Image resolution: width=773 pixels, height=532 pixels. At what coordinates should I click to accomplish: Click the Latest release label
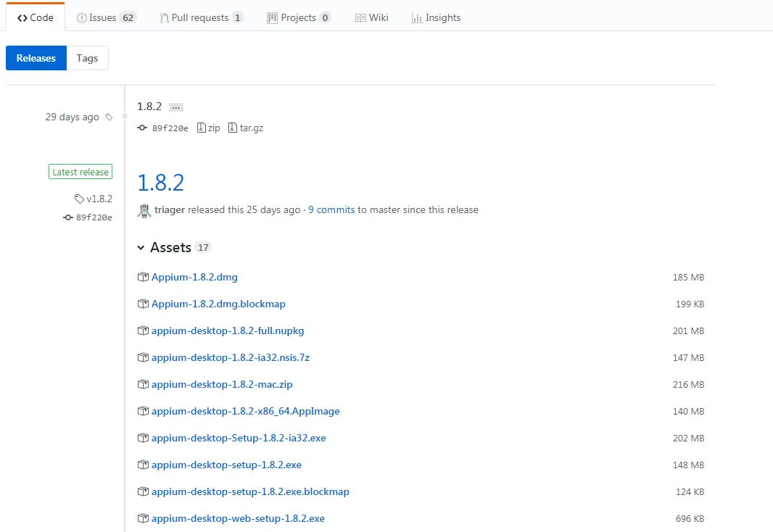pyautogui.click(x=80, y=172)
